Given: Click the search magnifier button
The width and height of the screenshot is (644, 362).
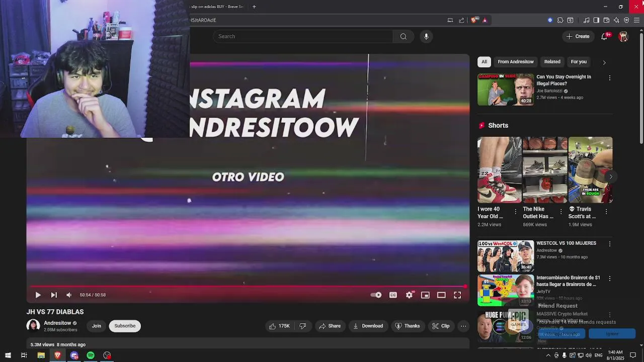Looking at the screenshot, I should [x=403, y=36].
